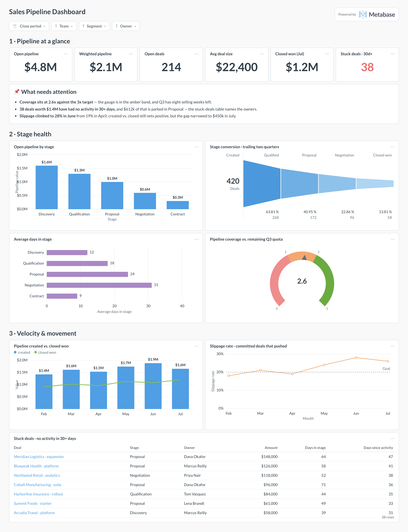Open Arcadia Travel · platform deal link
Image resolution: width=408 pixels, height=532 pixels.
34,513
